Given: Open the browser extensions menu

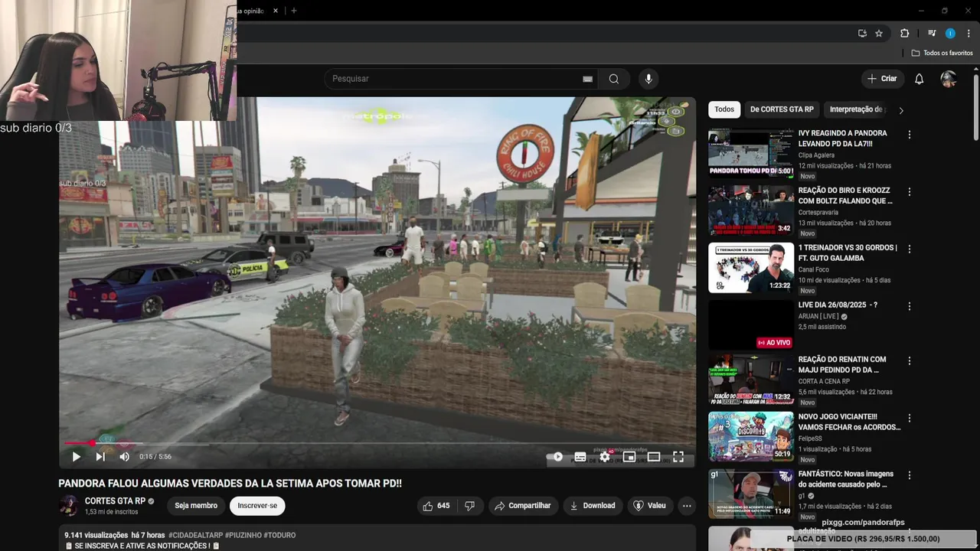Looking at the screenshot, I should (x=904, y=33).
